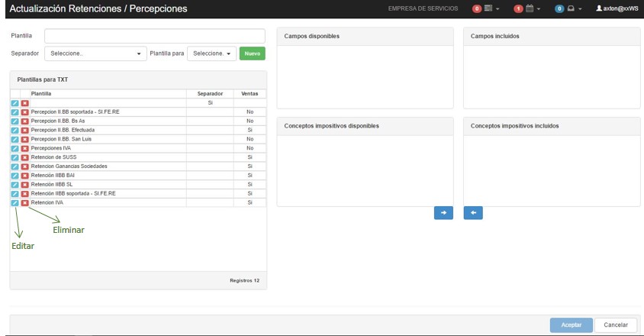Delete the Retencion de SUSS template
Screen dimensions: 644x336
click(x=24, y=157)
